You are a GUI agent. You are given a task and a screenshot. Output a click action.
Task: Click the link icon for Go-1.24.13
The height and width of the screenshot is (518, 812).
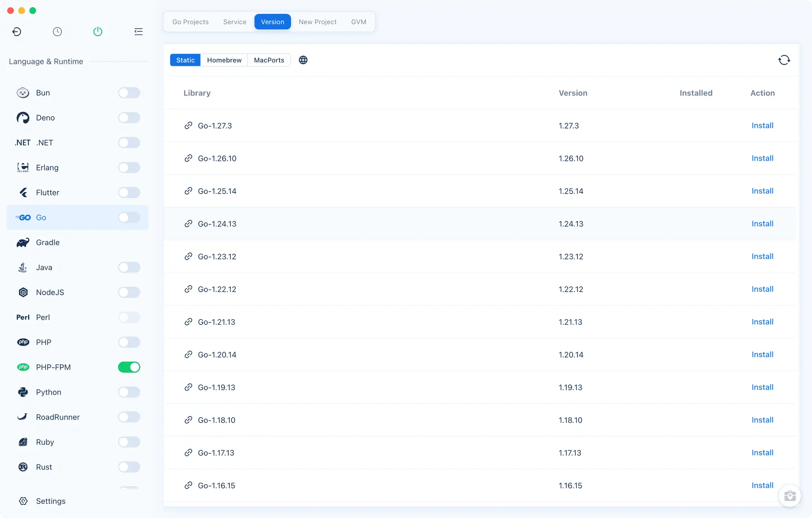pos(188,224)
